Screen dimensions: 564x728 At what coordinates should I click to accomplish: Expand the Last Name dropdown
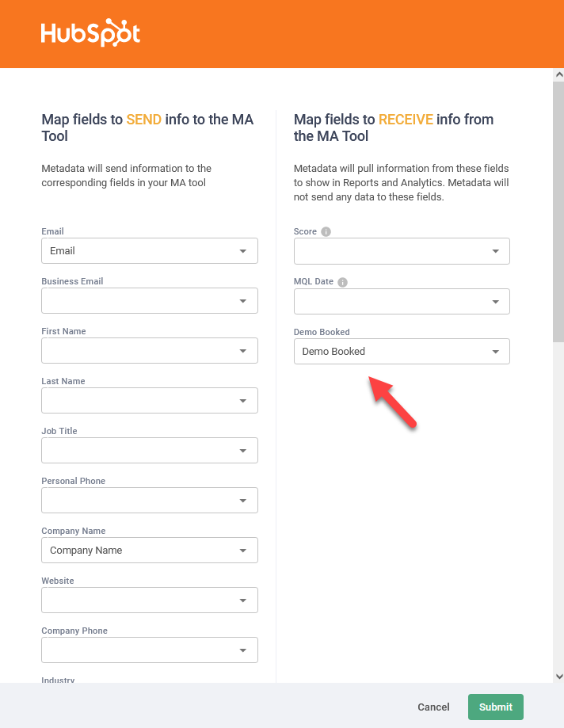tap(150, 401)
